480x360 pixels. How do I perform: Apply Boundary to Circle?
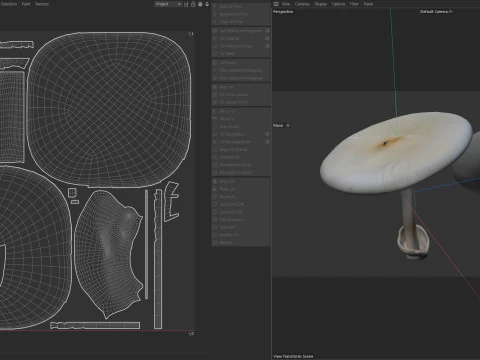[241, 165]
